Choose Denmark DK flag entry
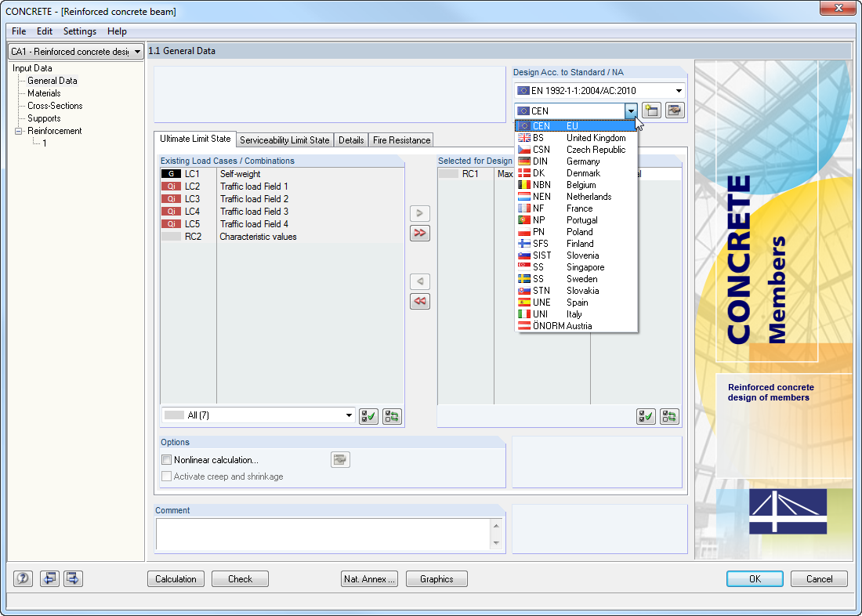Image resolution: width=862 pixels, height=616 pixels. (576, 173)
